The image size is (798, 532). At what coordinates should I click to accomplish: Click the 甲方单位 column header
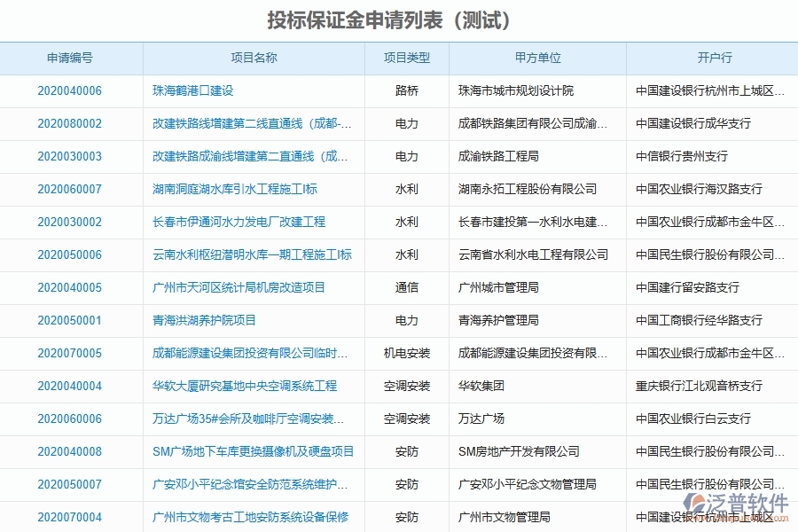coord(536,58)
